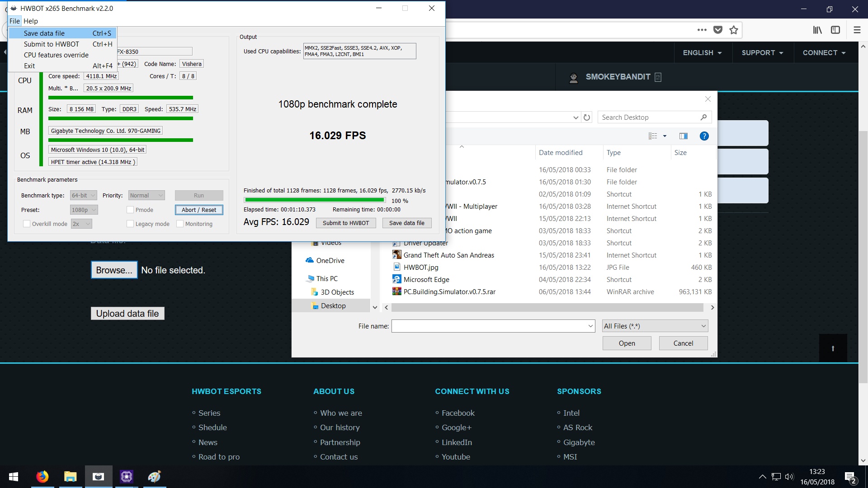This screenshot has height=488, width=868.
Task: Expand the SUPPORT dropdown
Action: [x=762, y=53]
